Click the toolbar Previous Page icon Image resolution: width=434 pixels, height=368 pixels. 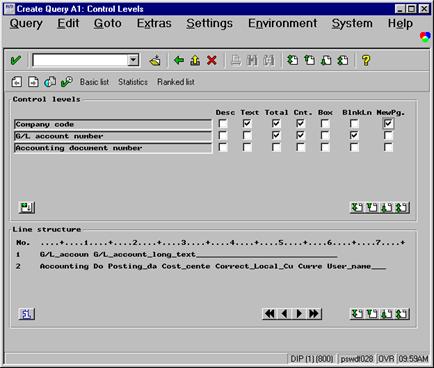(309, 60)
